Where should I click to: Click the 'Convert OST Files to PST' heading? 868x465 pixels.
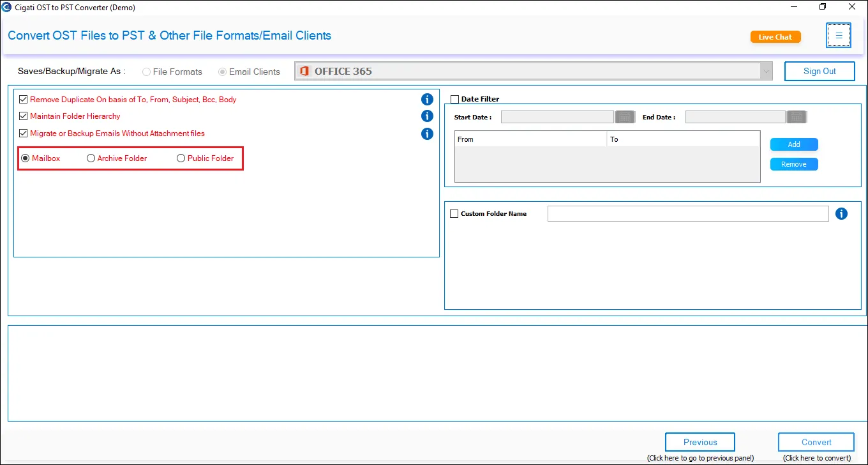[x=169, y=35]
